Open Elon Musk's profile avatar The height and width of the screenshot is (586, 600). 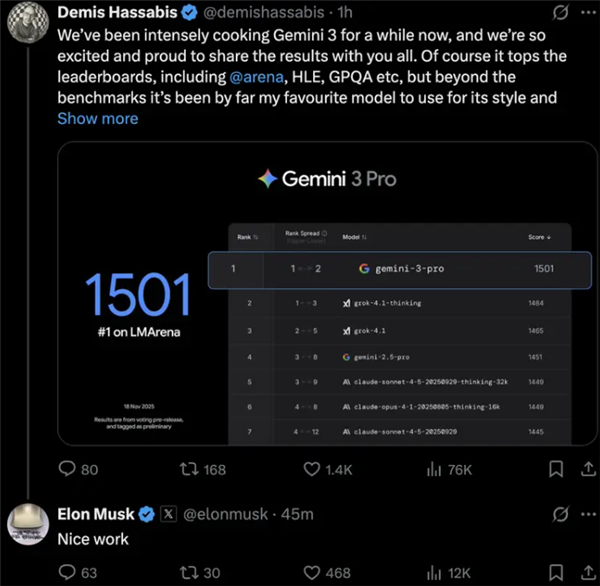[x=28, y=524]
